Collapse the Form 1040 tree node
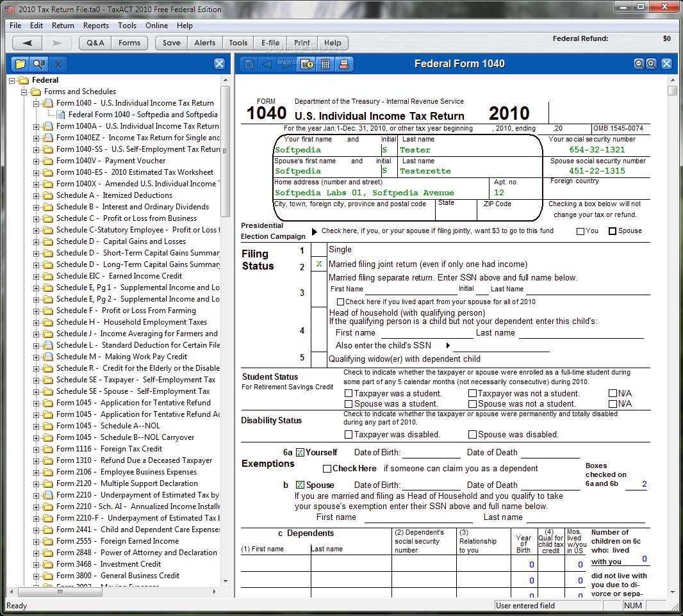 36,104
